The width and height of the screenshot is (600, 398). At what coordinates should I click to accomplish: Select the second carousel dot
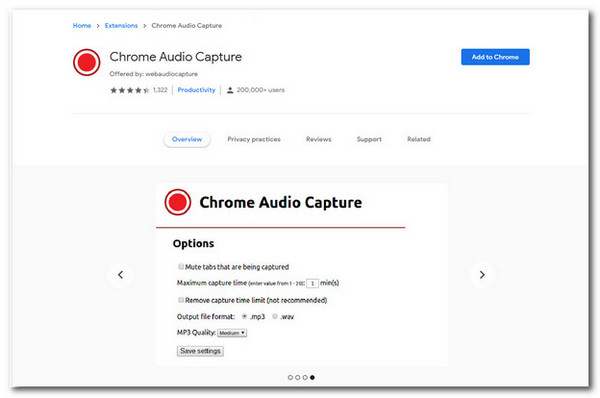[297, 377]
